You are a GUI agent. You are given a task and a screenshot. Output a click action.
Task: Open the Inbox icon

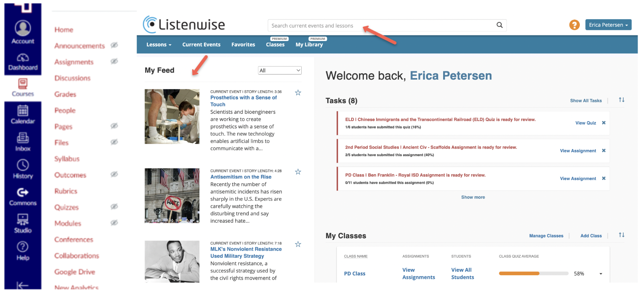pos(23,142)
